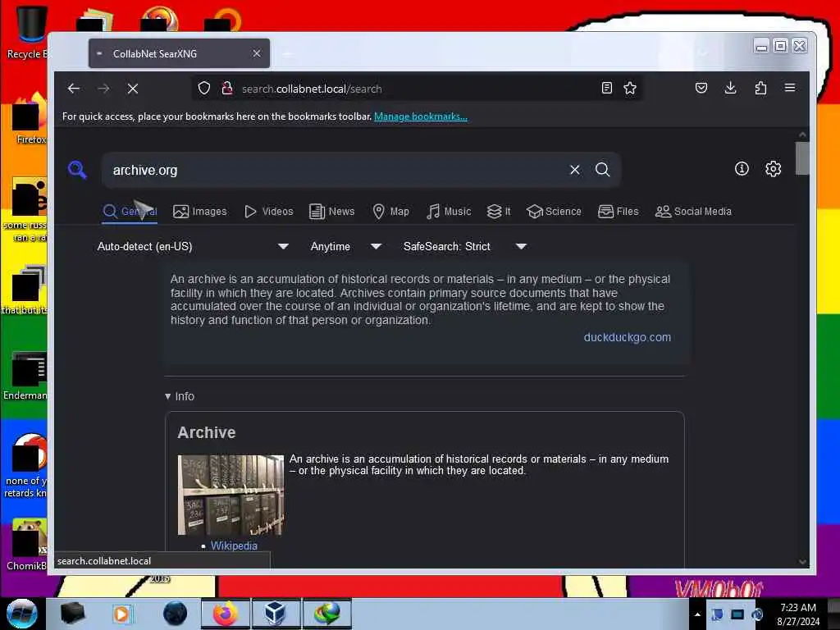Click the Manage bookmarks link
The height and width of the screenshot is (630, 840).
421,116
